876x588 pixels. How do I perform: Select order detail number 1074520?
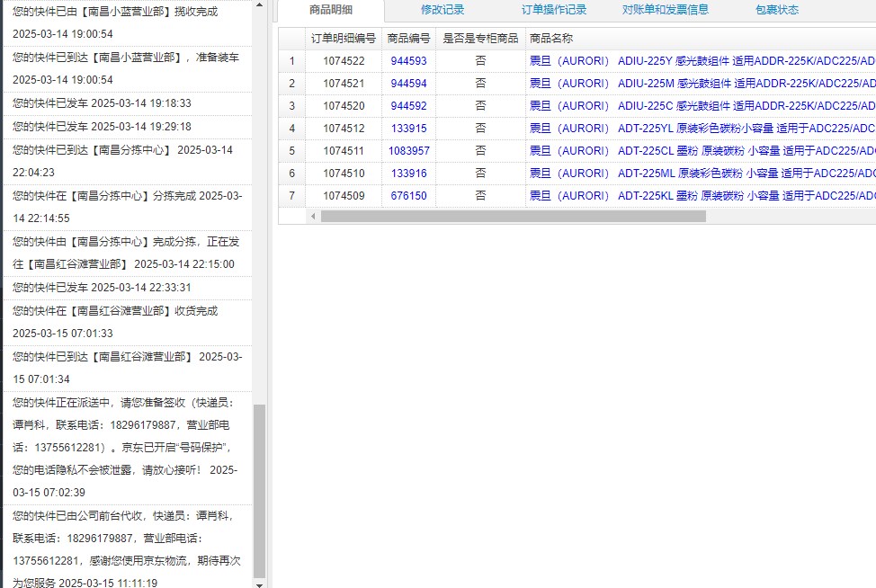coord(344,105)
